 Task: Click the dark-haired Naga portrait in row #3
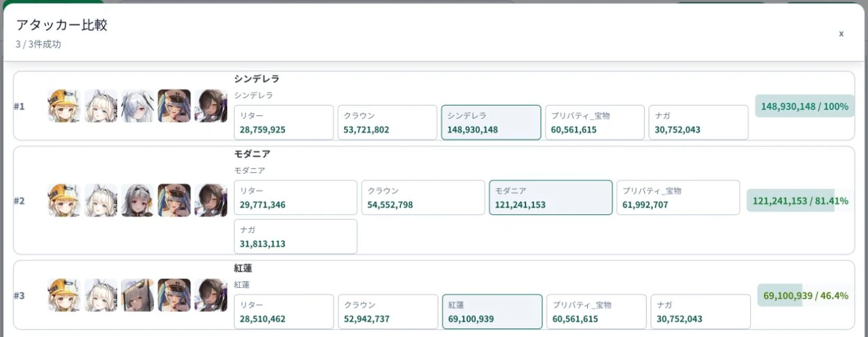(211, 296)
